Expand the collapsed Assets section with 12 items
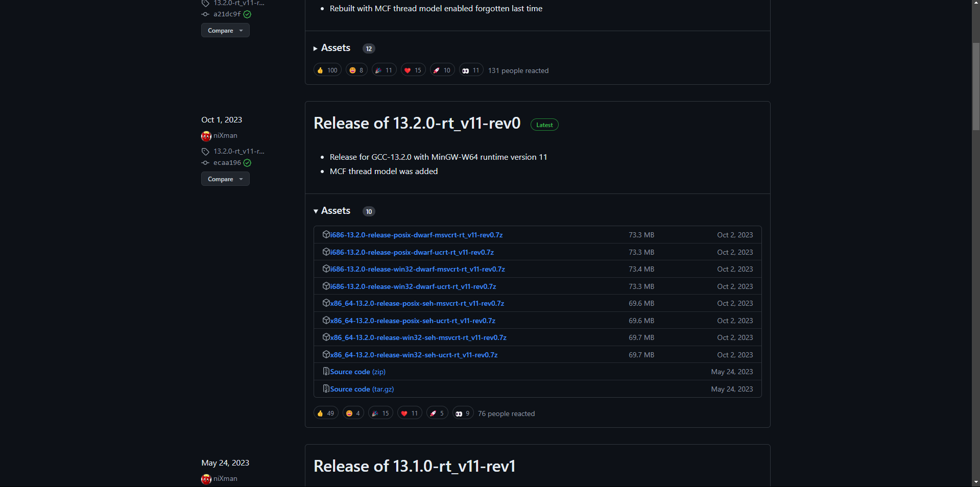The image size is (980, 487). [x=332, y=48]
